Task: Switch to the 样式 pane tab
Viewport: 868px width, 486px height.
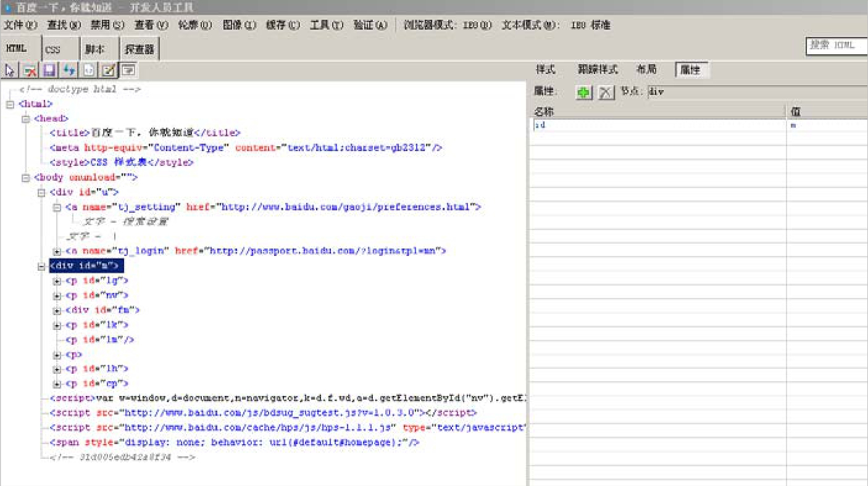Action: pyautogui.click(x=545, y=70)
